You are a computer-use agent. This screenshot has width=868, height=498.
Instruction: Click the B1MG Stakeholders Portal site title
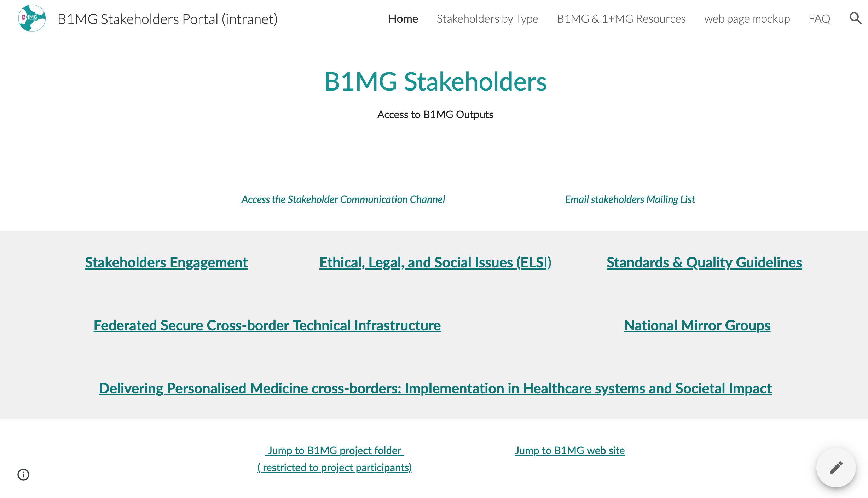point(167,19)
